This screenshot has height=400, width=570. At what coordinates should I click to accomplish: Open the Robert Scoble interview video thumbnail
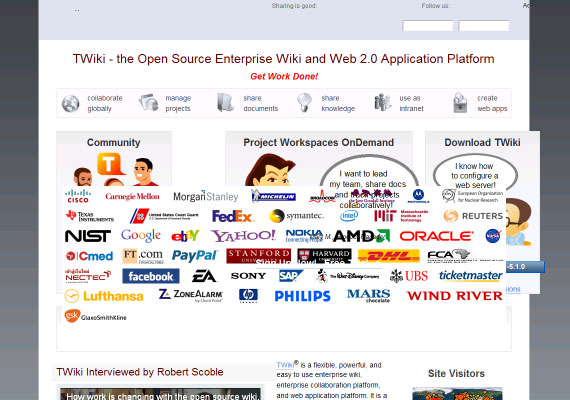[160, 394]
